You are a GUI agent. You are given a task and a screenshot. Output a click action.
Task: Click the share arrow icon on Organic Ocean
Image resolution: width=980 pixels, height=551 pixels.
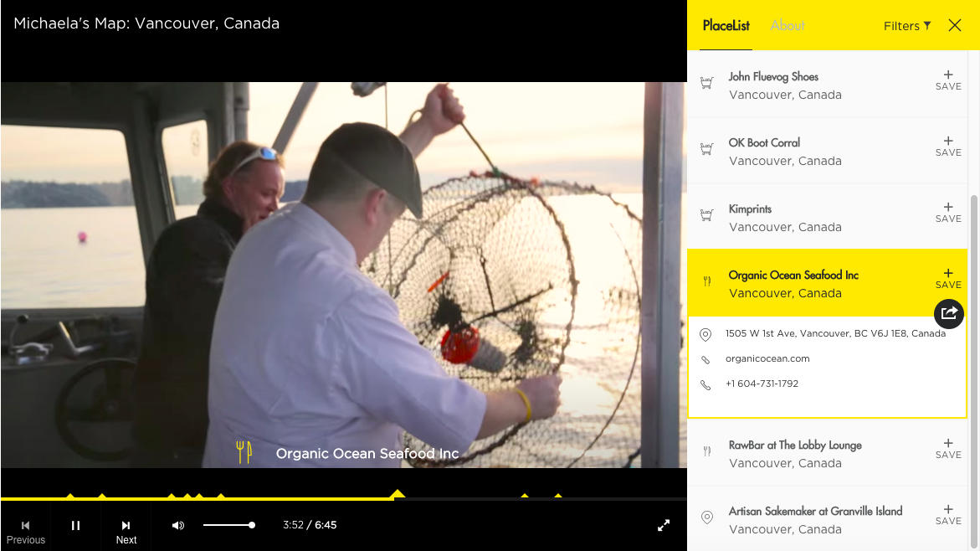tap(949, 313)
